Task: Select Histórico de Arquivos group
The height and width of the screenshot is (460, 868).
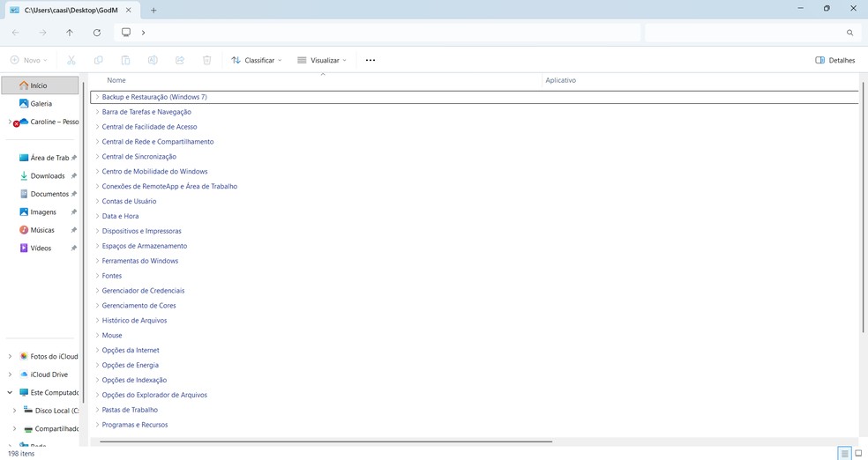Action: (134, 321)
